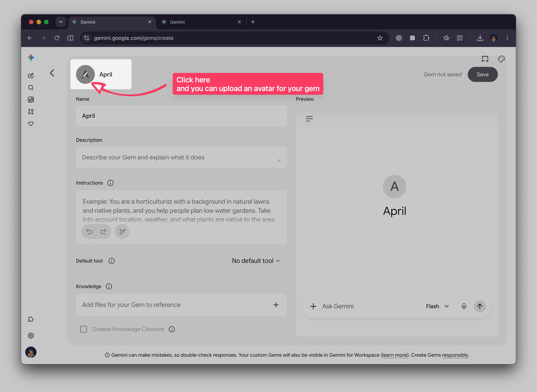This screenshot has width=537, height=392.
Task: Click the ChatGPT extension icon in toolbar
Action: [399, 38]
